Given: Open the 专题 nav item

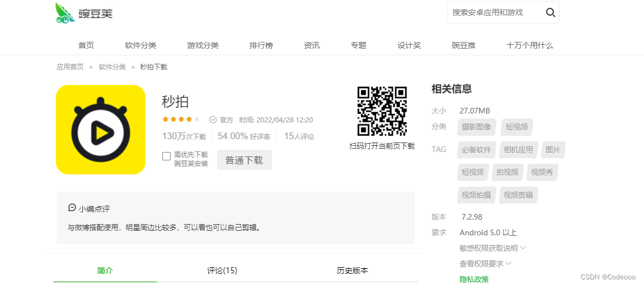Looking at the screenshot, I should [359, 45].
